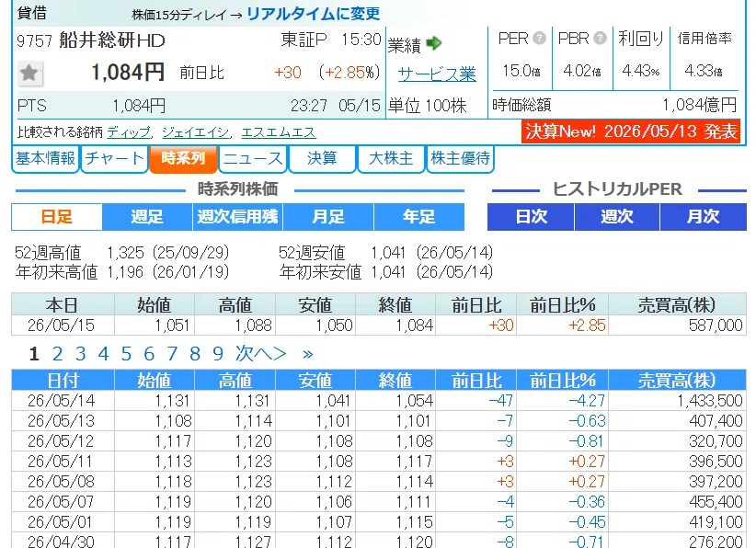Viewport: 756px width, 548px height.
Task: Click 419,100 volume for 26/05/01
Action: coord(716,522)
